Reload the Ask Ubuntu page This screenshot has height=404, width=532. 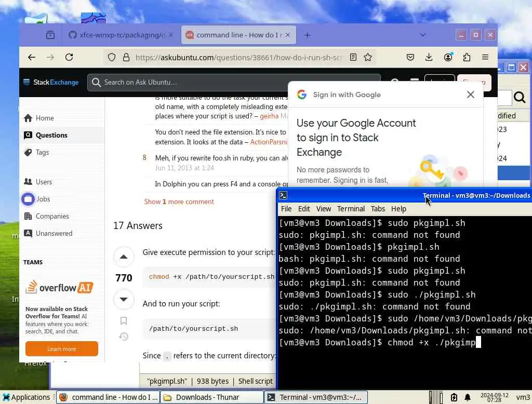click(x=69, y=57)
